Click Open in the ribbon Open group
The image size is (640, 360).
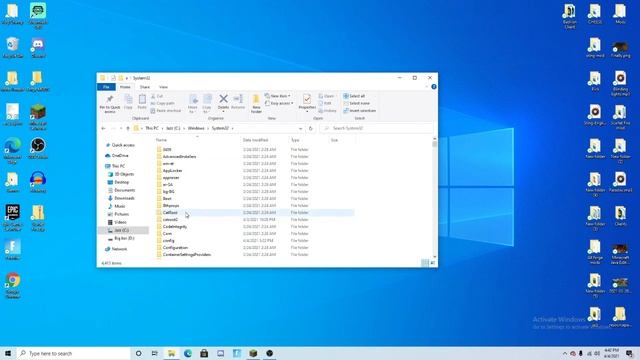point(326,96)
